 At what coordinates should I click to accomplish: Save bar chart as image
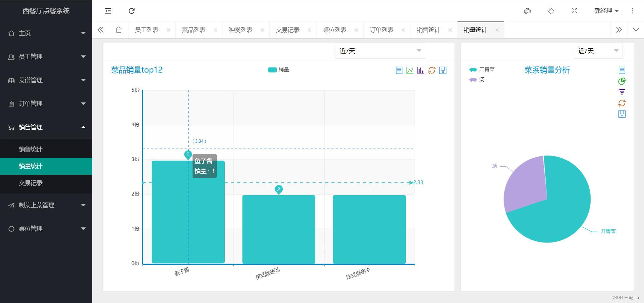(443, 70)
